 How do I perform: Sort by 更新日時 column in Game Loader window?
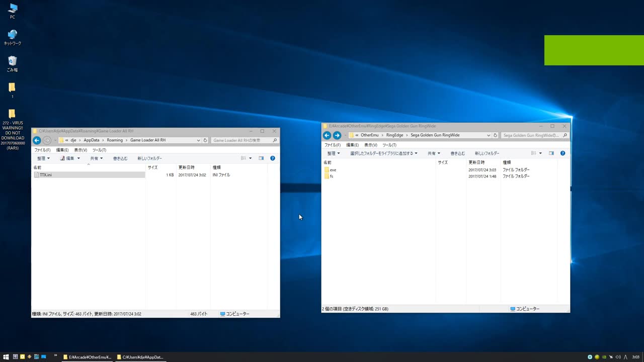click(x=193, y=167)
